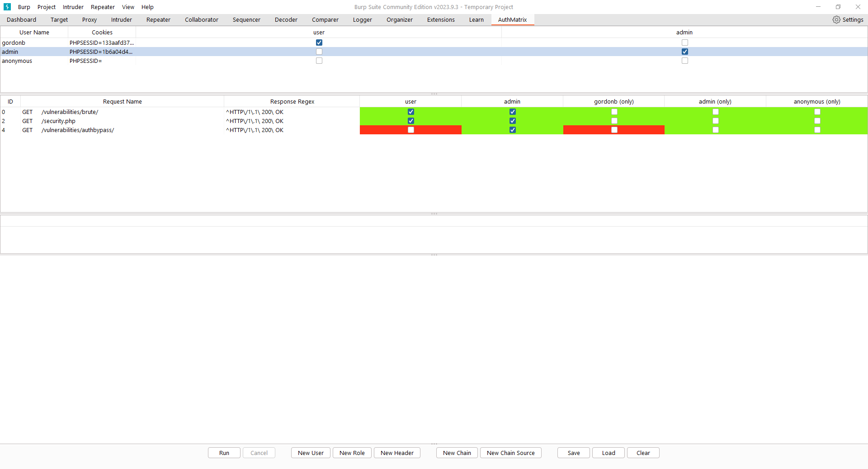Switch to the Sequencer tab
Screen dimensions: 868x469
[246, 19]
